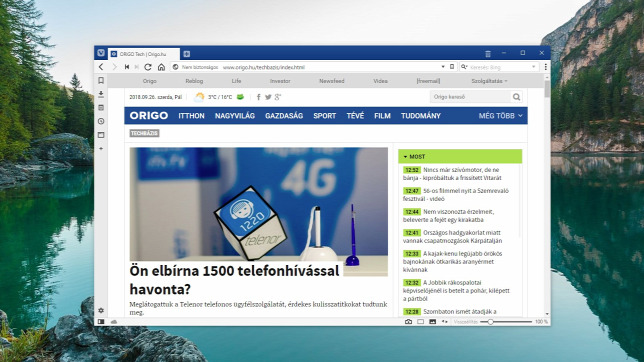Select the ORIGO Tech tab
The height and width of the screenshot is (362, 644).
click(144, 54)
